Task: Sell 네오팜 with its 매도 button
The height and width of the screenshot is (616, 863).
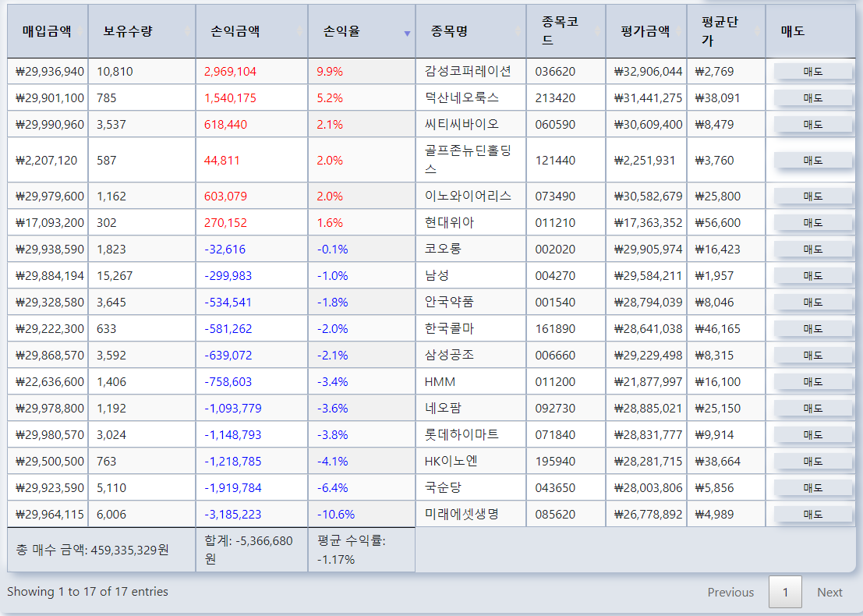Action: pyautogui.click(x=813, y=408)
